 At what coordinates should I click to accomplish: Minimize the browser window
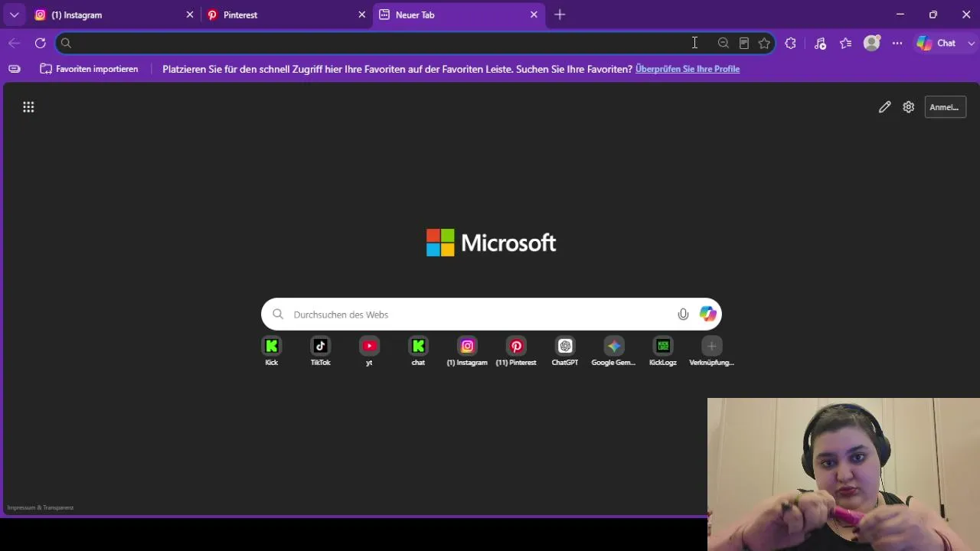tap(900, 15)
